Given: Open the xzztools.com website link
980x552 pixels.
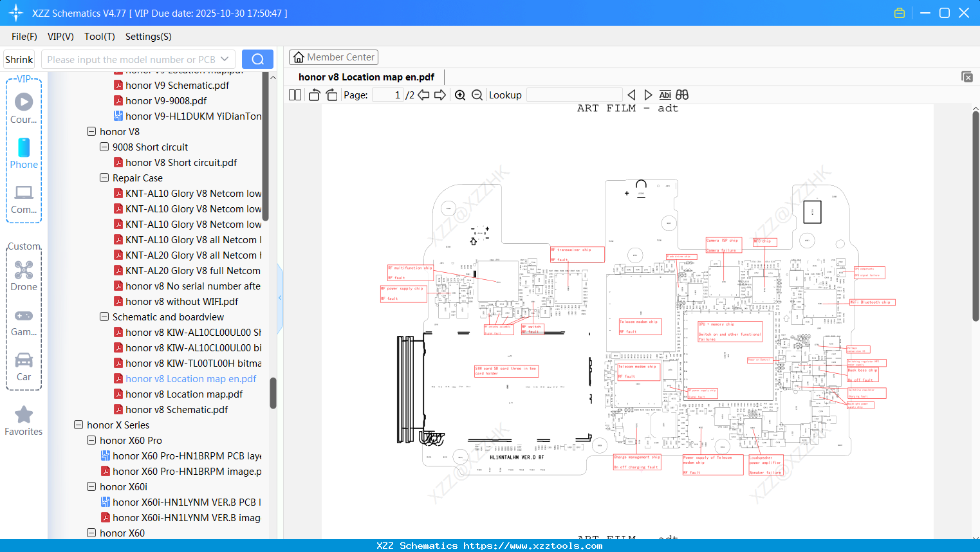Looking at the screenshot, I should pyautogui.click(x=533, y=546).
